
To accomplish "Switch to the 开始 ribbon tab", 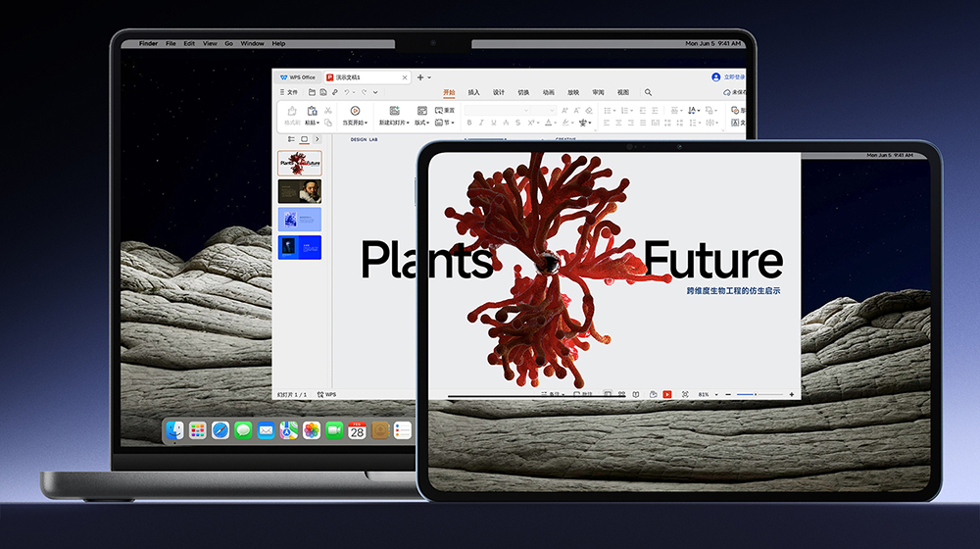I will [449, 92].
